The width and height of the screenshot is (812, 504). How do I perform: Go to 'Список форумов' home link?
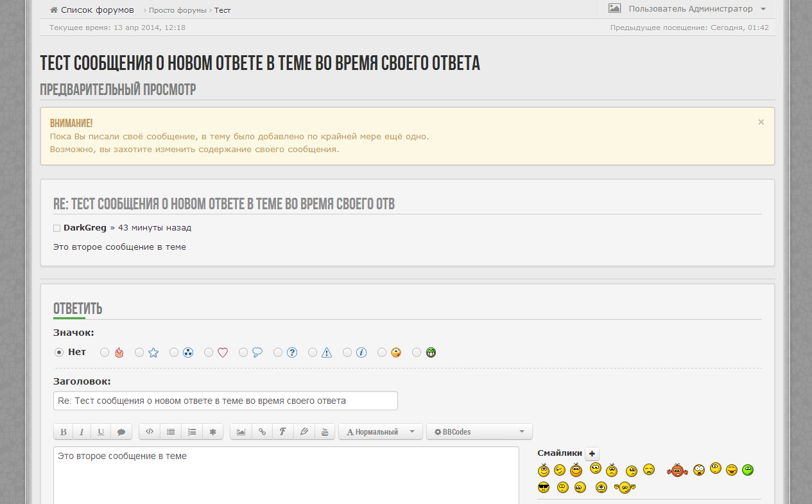97,10
